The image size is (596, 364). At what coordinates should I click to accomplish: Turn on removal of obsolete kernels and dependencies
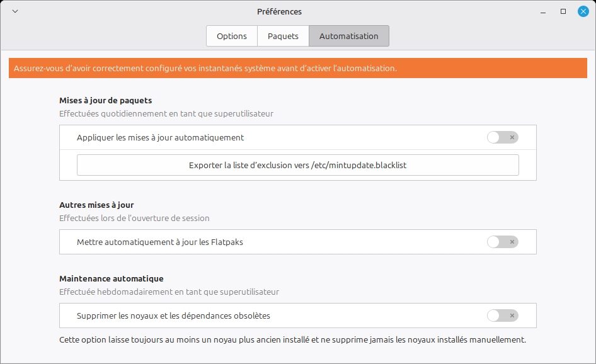[x=502, y=316]
